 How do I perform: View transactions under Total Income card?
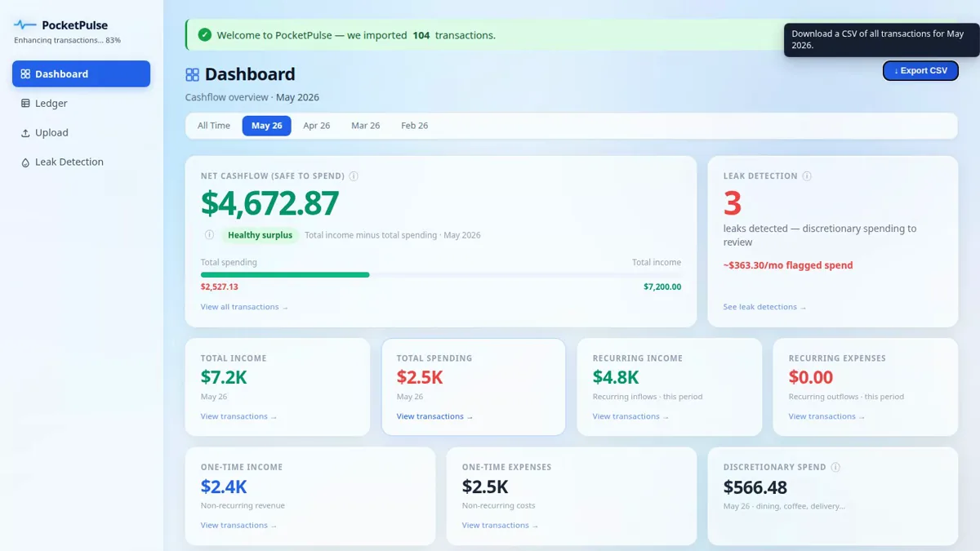point(238,416)
